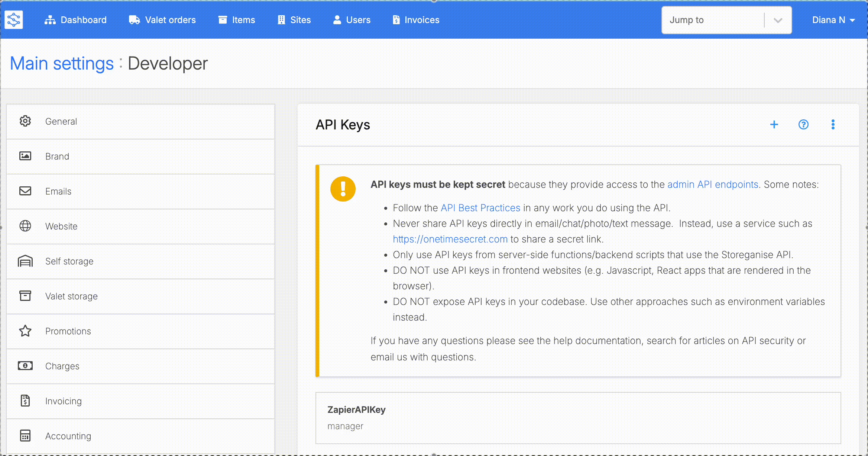
Task: Open the Dashboard from the top navigation
Action: pyautogui.click(x=75, y=20)
